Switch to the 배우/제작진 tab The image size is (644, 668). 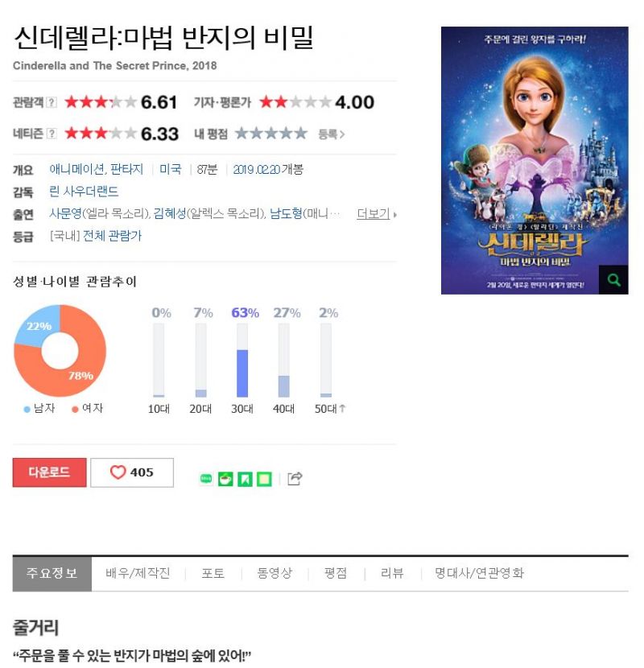138,573
